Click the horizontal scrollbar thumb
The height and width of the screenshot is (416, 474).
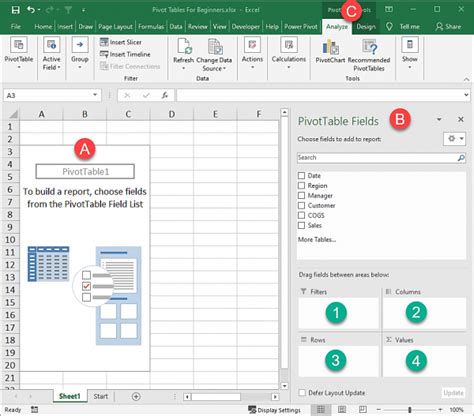[x=216, y=397]
